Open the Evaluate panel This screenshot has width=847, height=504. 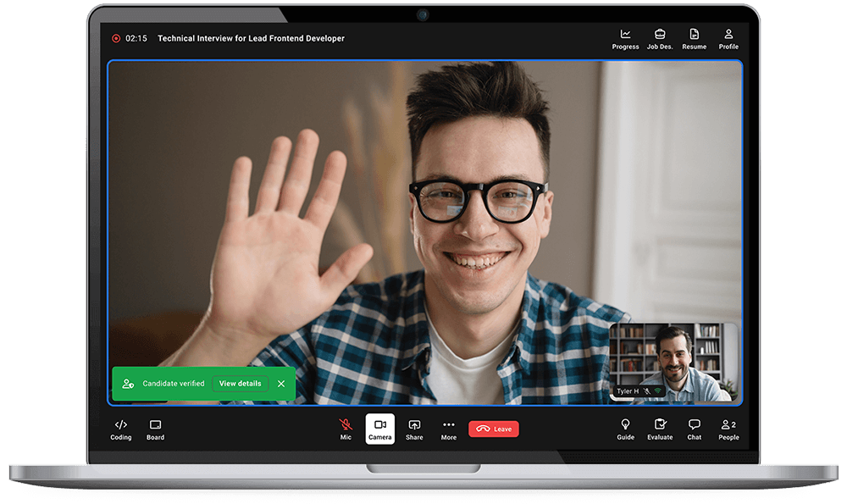tap(660, 429)
